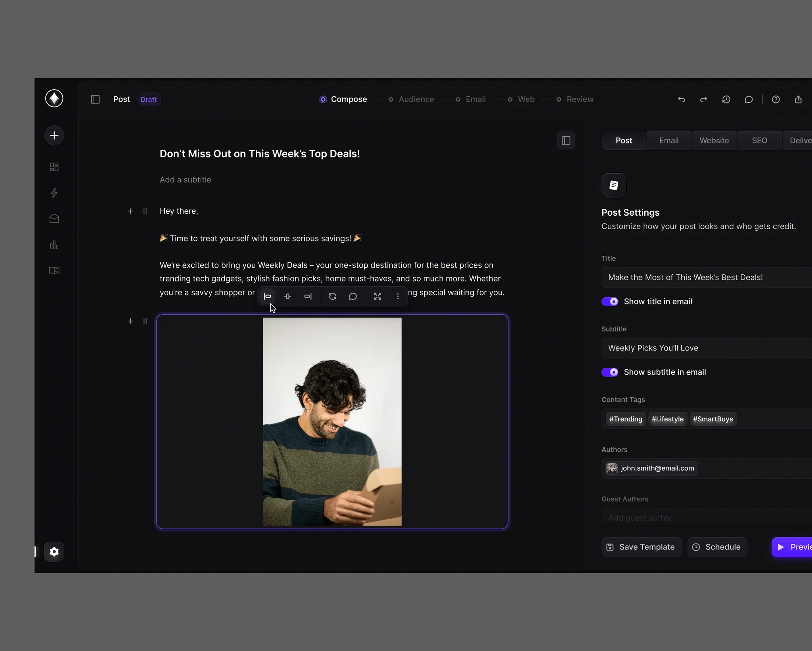Toggle Show title in email switch
The height and width of the screenshot is (651, 812).
(610, 302)
